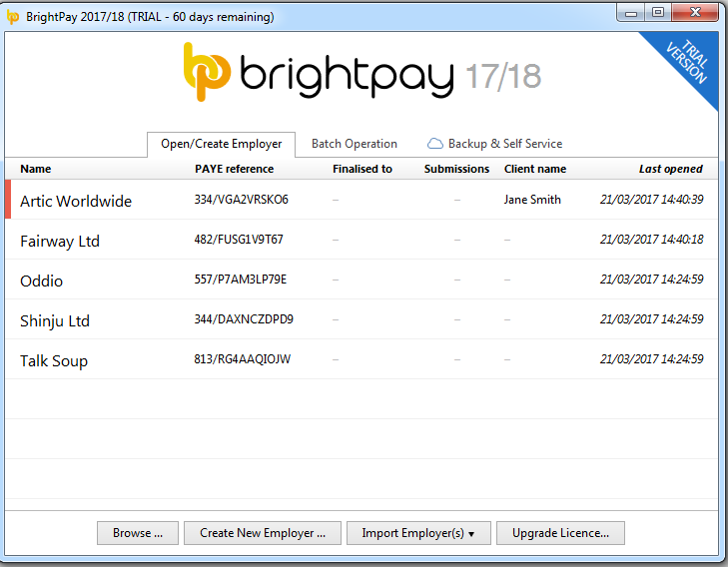The width and height of the screenshot is (728, 567).
Task: Sort by the Name column header
Action: coord(36,169)
